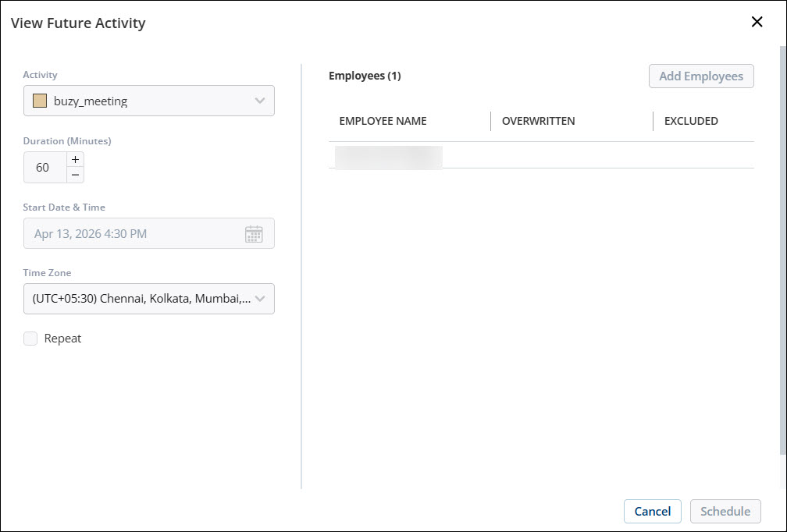
Task: Click the Start Date & Time field
Action: (133, 234)
